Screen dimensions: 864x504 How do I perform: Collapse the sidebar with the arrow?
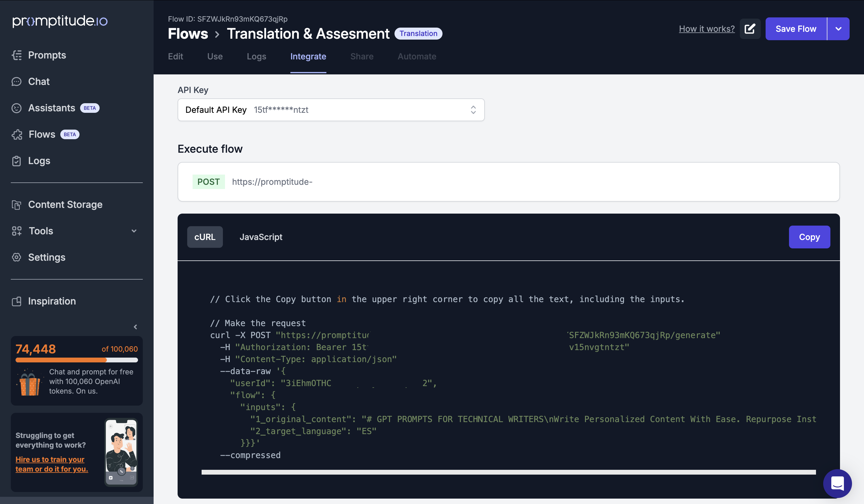pyautogui.click(x=135, y=327)
